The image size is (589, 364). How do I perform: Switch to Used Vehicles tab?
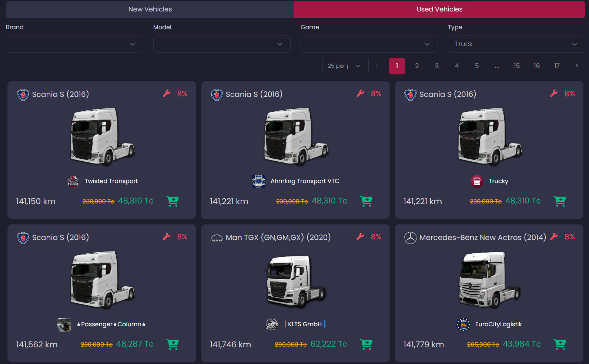[x=440, y=9]
